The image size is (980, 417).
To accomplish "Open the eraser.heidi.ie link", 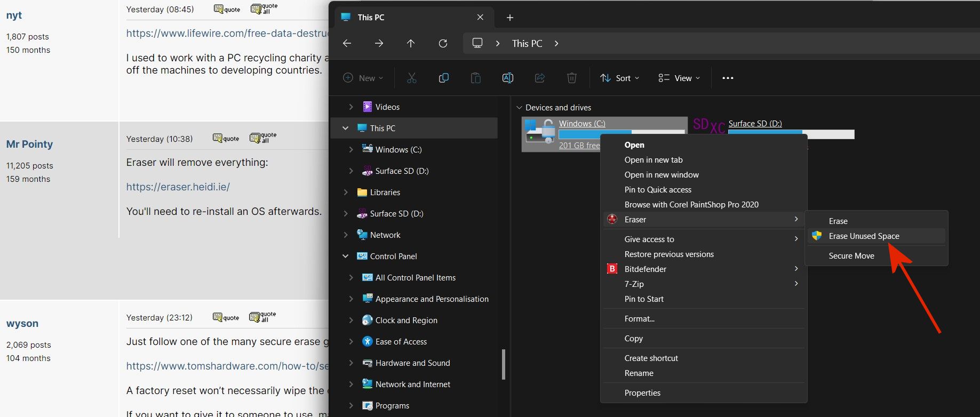I will pos(178,187).
